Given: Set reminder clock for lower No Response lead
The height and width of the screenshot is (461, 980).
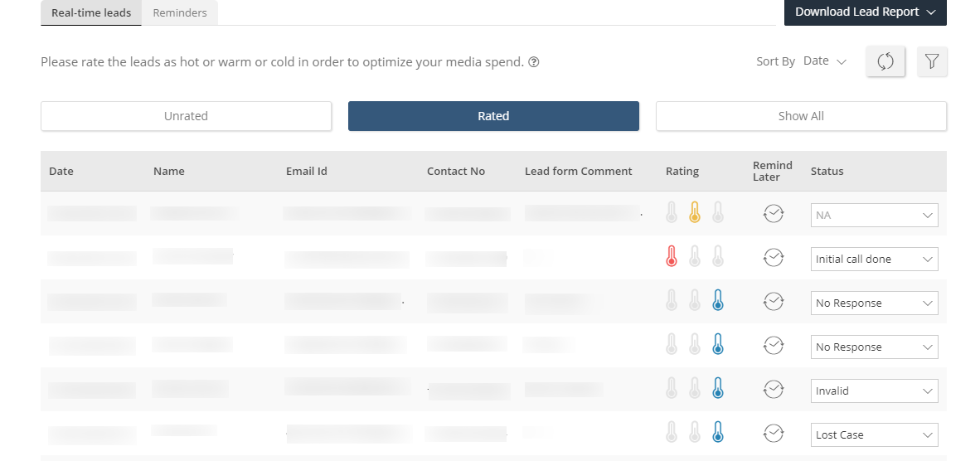Looking at the screenshot, I should 773,345.
